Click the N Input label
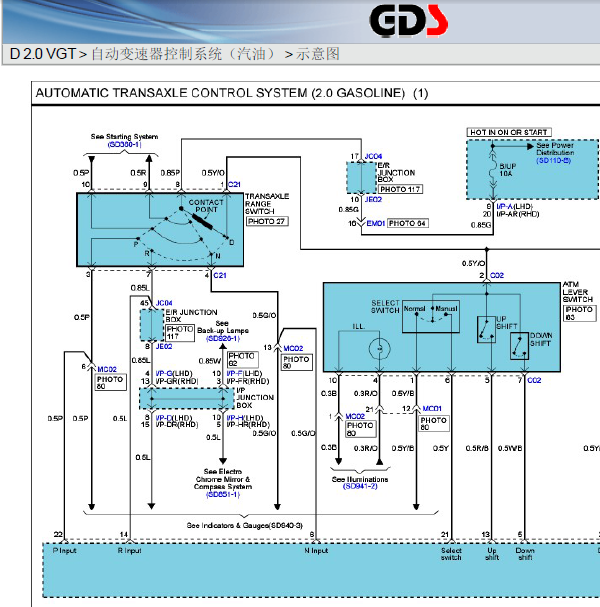 coord(316,550)
